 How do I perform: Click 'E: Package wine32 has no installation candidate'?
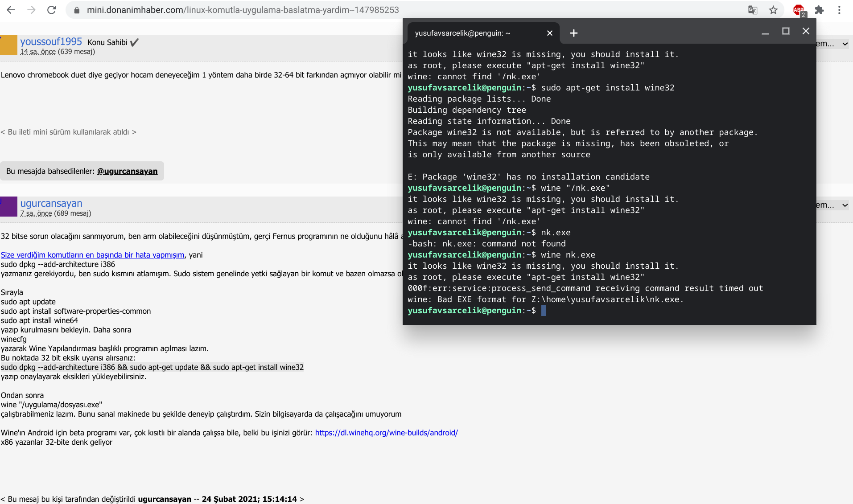coord(529,177)
